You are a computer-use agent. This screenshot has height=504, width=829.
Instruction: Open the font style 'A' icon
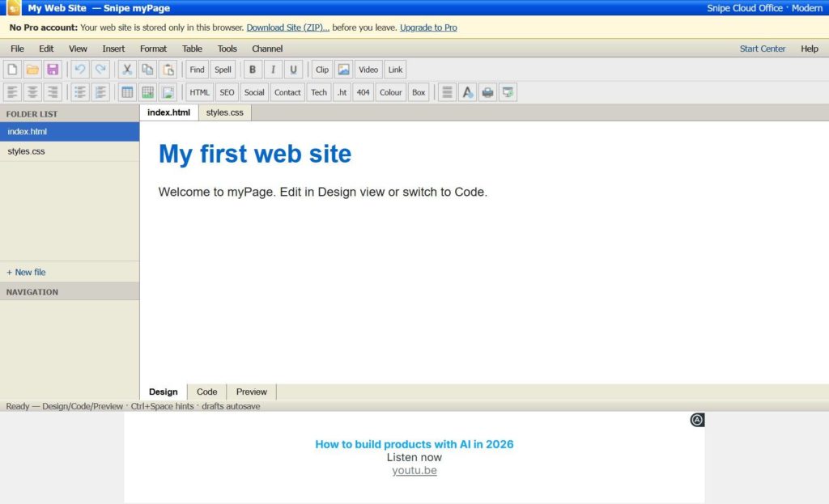(467, 92)
